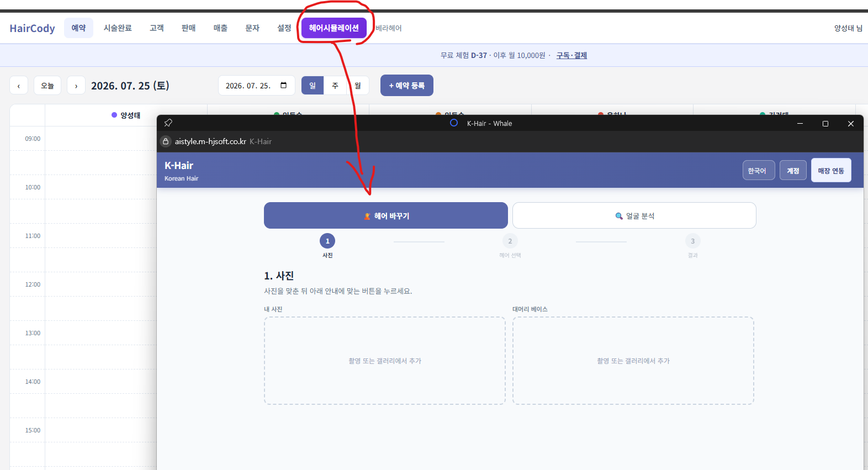868x470 pixels.
Task: Minimize the K-Hair Whale window
Action: (800, 123)
